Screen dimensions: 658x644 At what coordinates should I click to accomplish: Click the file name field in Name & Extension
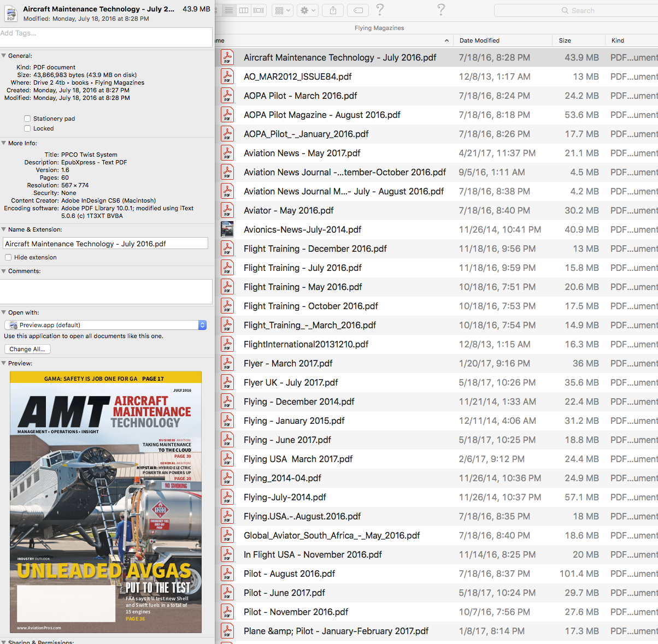105,244
